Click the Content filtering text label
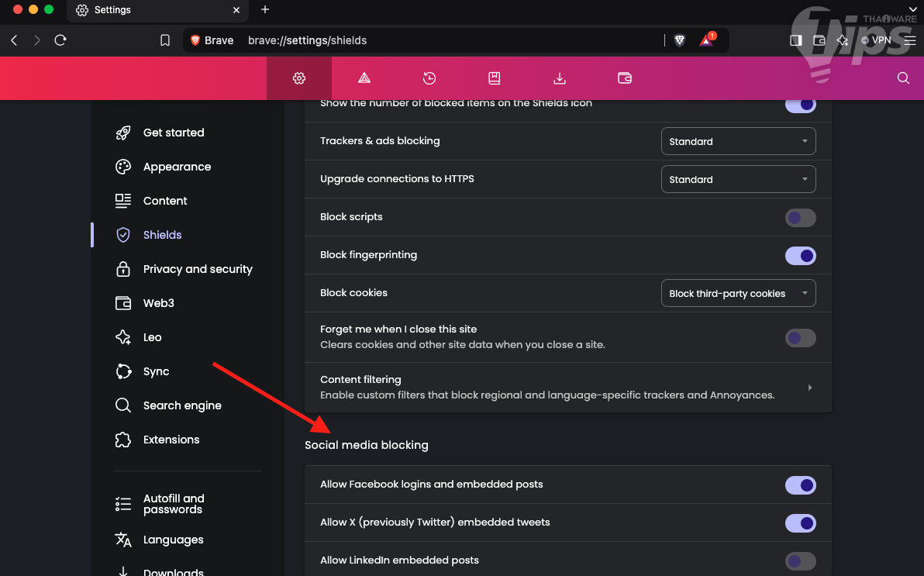The height and width of the screenshot is (576, 924). (x=360, y=380)
